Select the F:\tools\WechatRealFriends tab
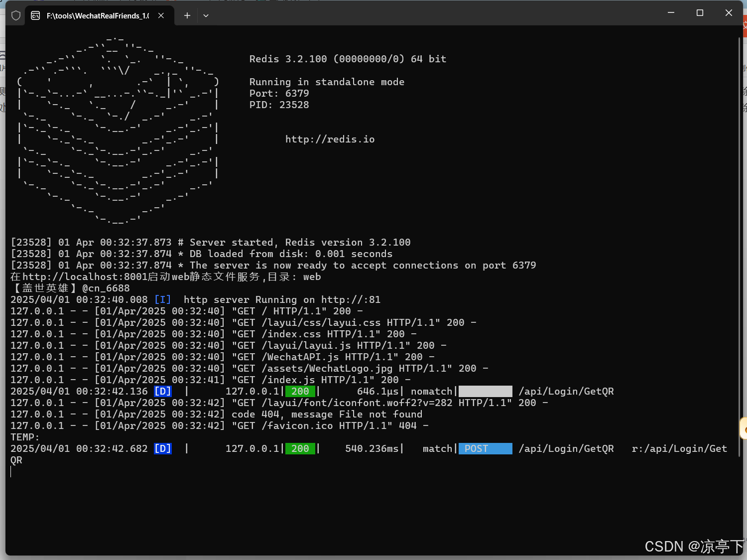 (x=100, y=15)
